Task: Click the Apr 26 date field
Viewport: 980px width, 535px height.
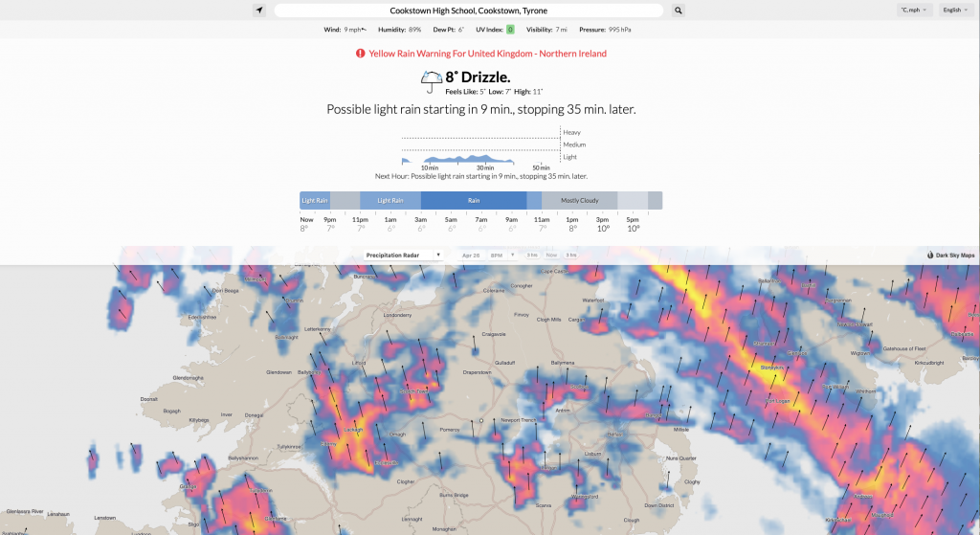Action: tap(471, 255)
